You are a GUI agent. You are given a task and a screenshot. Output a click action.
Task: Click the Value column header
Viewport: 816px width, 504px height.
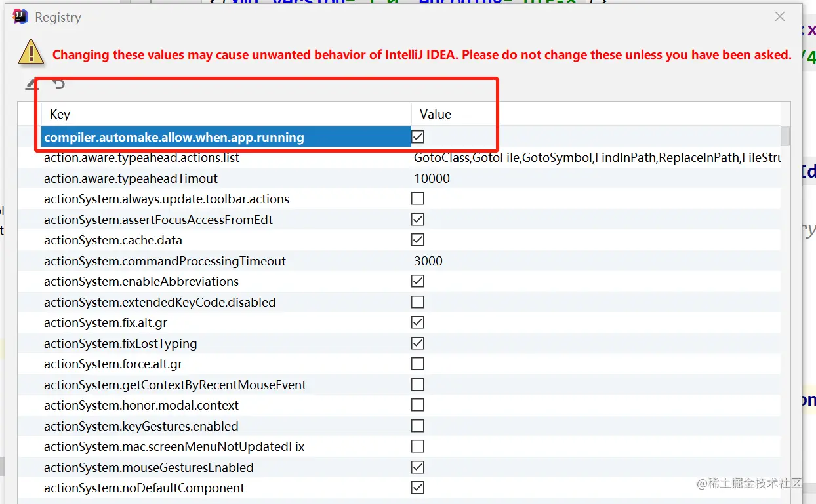[596, 114]
